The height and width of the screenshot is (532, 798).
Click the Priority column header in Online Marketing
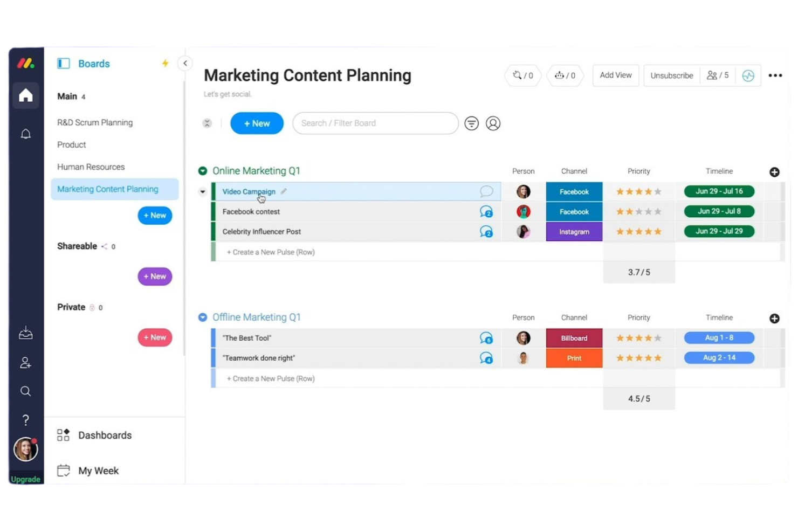[639, 171]
